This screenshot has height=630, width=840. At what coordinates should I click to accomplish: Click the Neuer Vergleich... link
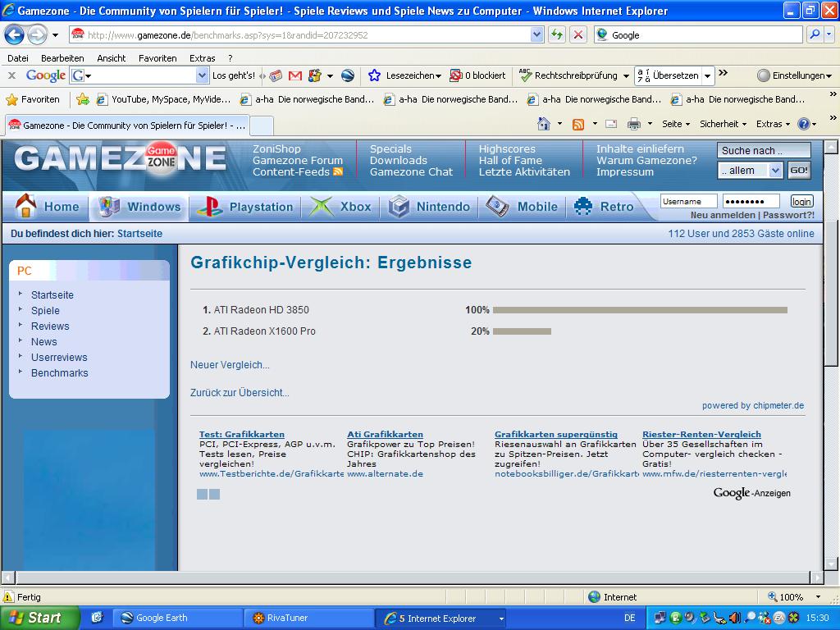pos(230,365)
